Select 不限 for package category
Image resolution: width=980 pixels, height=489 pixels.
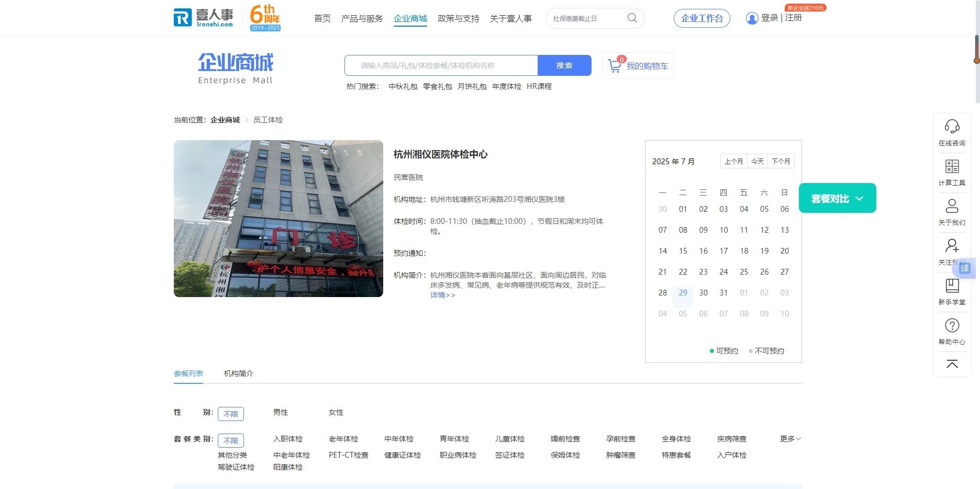coord(231,440)
